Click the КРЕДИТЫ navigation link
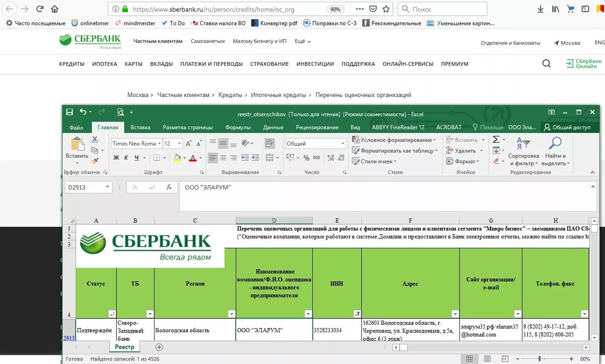This screenshot has height=364, width=605. [71, 64]
